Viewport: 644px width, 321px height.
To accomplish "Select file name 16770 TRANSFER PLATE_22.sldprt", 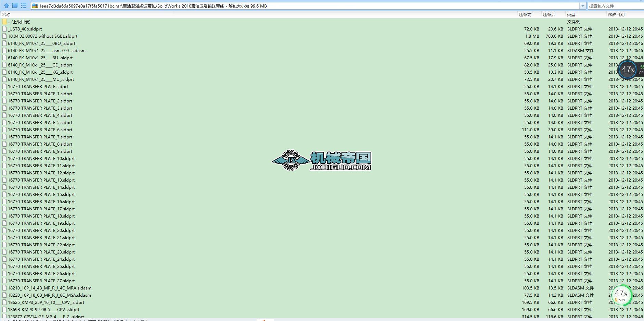I will 41,245.
